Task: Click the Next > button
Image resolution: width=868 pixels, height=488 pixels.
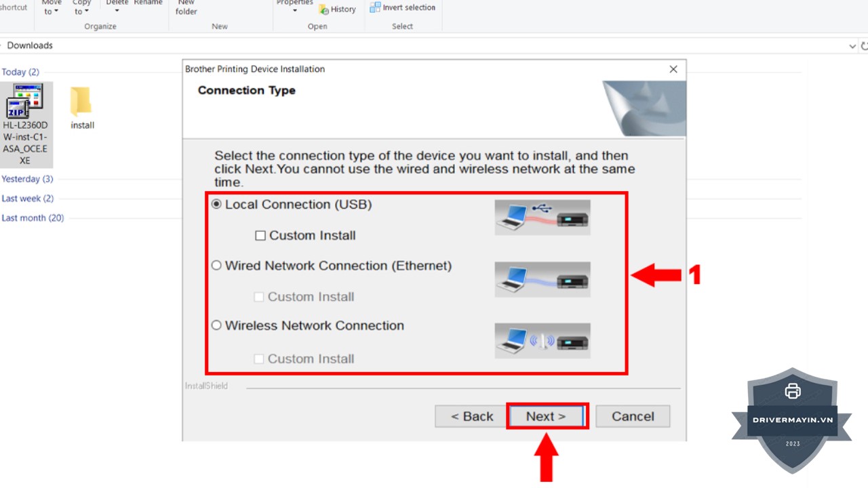Action: point(546,416)
